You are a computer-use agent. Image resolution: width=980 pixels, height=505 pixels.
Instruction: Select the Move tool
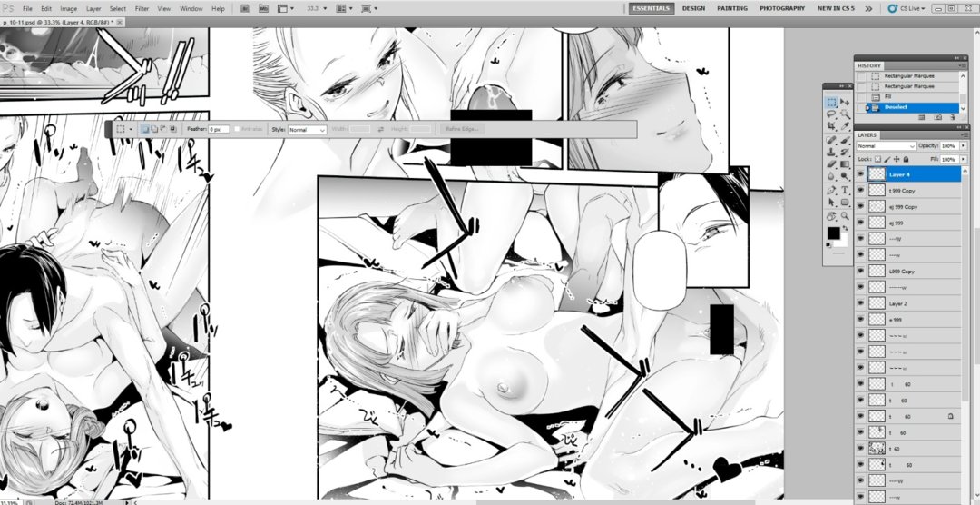click(845, 102)
